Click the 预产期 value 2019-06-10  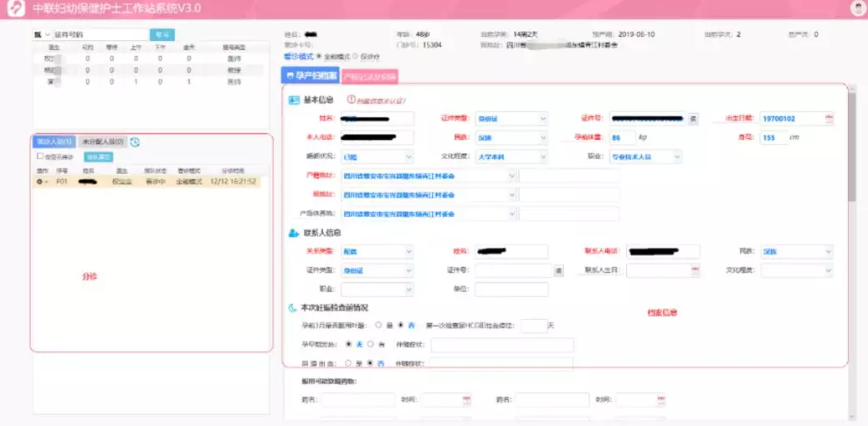coord(637,34)
